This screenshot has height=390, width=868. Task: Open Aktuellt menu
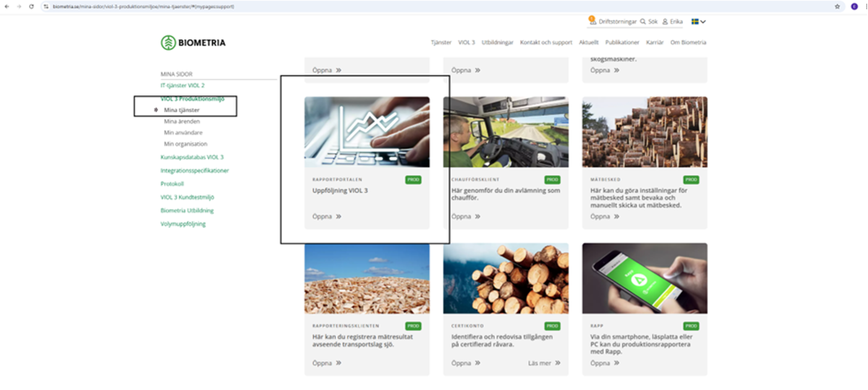pyautogui.click(x=589, y=42)
